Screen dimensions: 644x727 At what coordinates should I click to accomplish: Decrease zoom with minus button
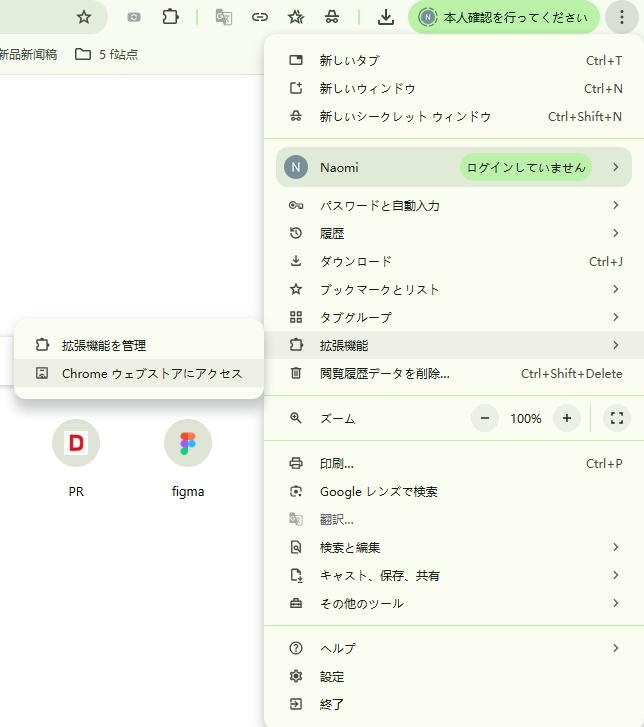pyautogui.click(x=485, y=418)
